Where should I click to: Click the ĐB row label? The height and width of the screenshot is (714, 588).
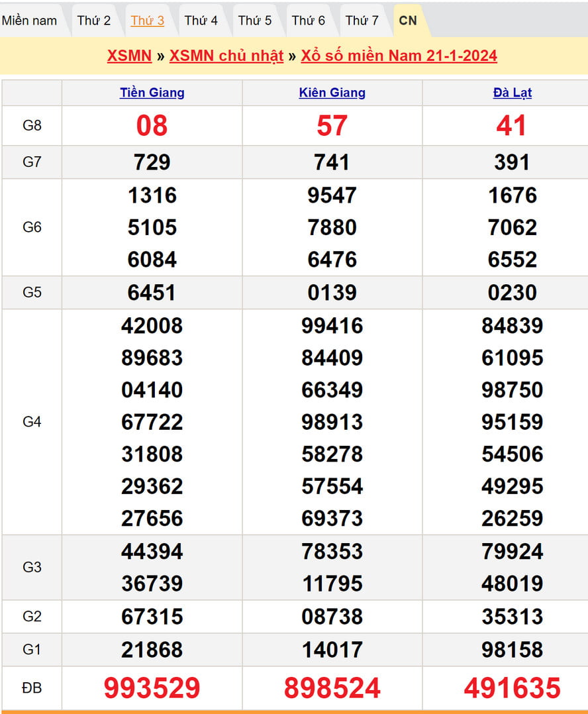[x=32, y=688]
